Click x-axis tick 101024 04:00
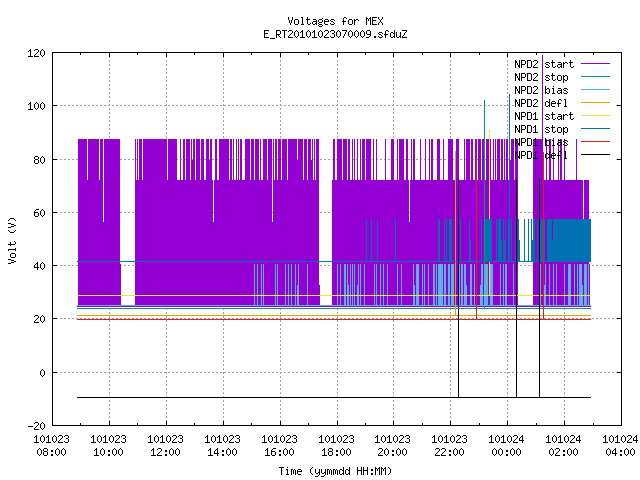This screenshot has width=640, height=480. click(620, 446)
